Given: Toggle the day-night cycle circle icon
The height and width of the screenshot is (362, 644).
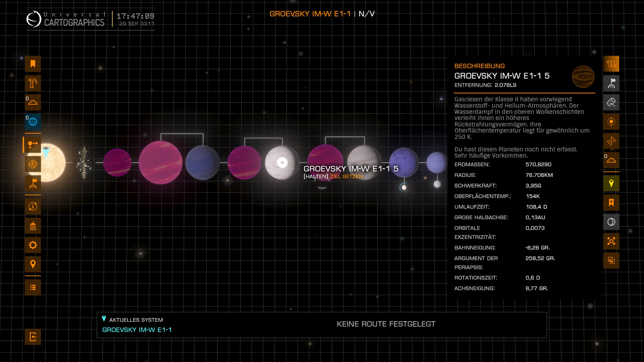Looking at the screenshot, I should pyautogui.click(x=611, y=222).
